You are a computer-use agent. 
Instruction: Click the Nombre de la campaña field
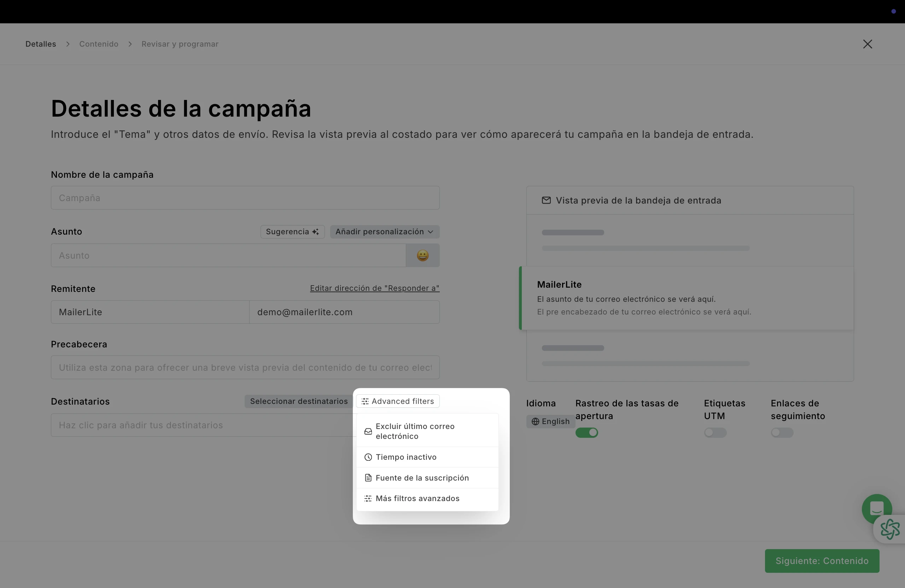click(245, 198)
